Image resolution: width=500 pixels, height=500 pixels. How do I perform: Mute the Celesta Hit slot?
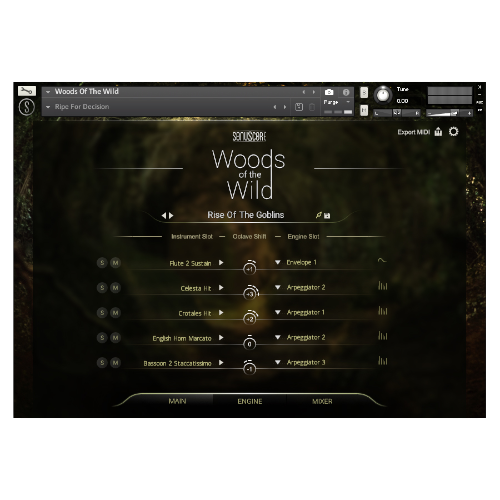click(115, 288)
